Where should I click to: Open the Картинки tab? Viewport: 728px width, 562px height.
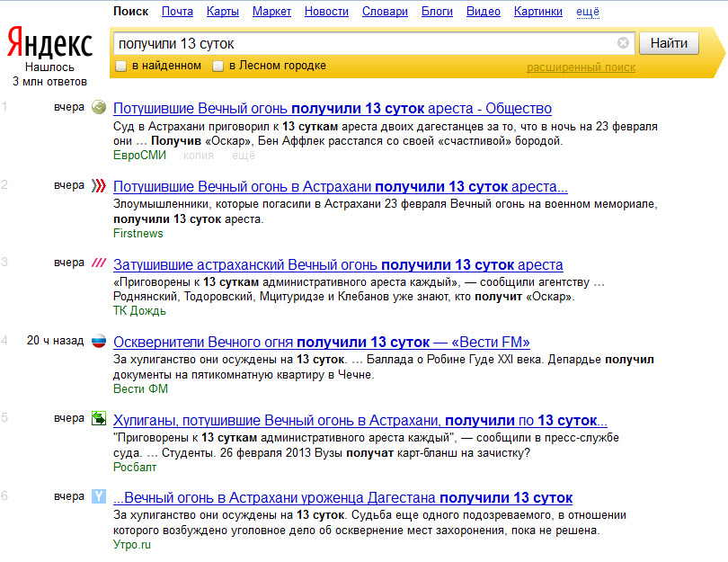(x=538, y=12)
